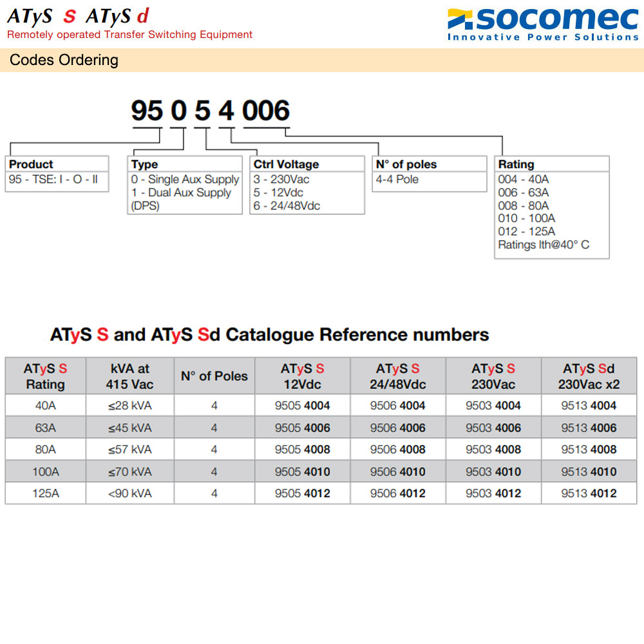Click the "ATyS S 24/48Vdc" column header

tap(397, 376)
